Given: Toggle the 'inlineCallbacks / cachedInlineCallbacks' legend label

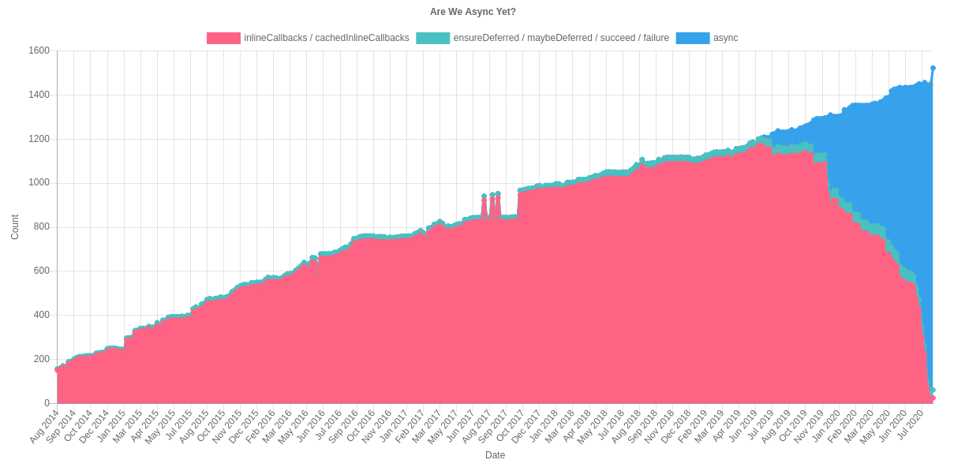Looking at the screenshot, I should pos(326,38).
